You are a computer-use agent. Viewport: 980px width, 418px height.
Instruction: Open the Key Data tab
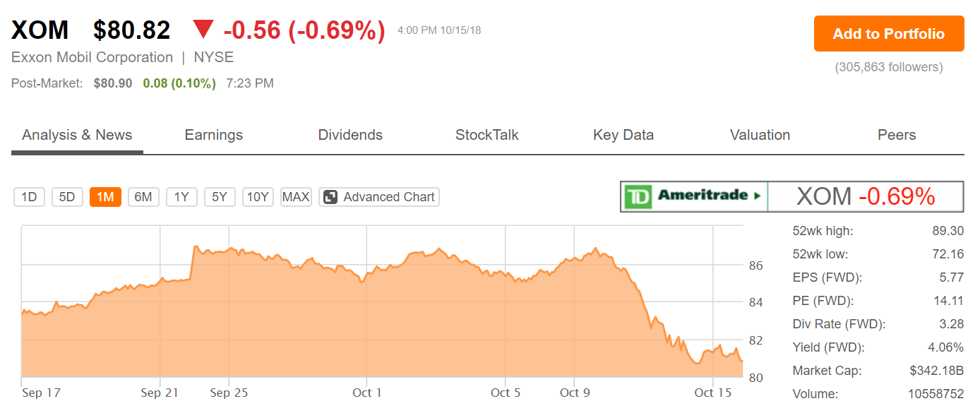[623, 135]
